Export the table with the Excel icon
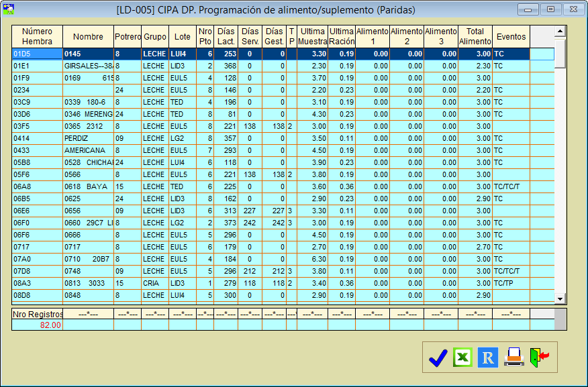This screenshot has height=387, width=588. coord(462,357)
